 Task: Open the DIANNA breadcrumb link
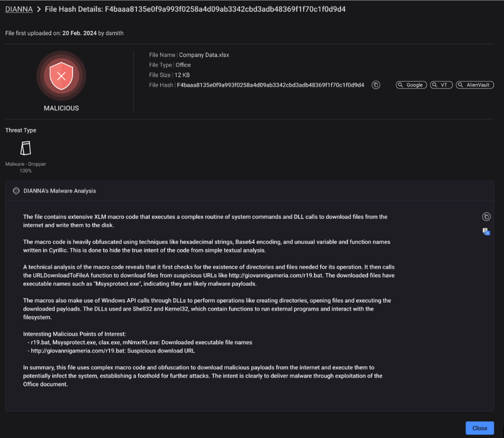pos(19,9)
